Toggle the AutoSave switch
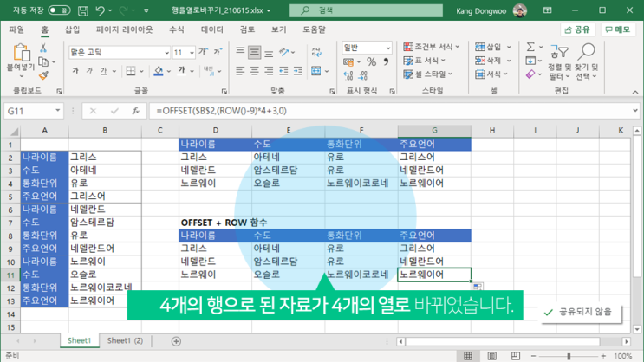Image resolution: width=644 pixels, height=362 pixels. pyautogui.click(x=59, y=10)
